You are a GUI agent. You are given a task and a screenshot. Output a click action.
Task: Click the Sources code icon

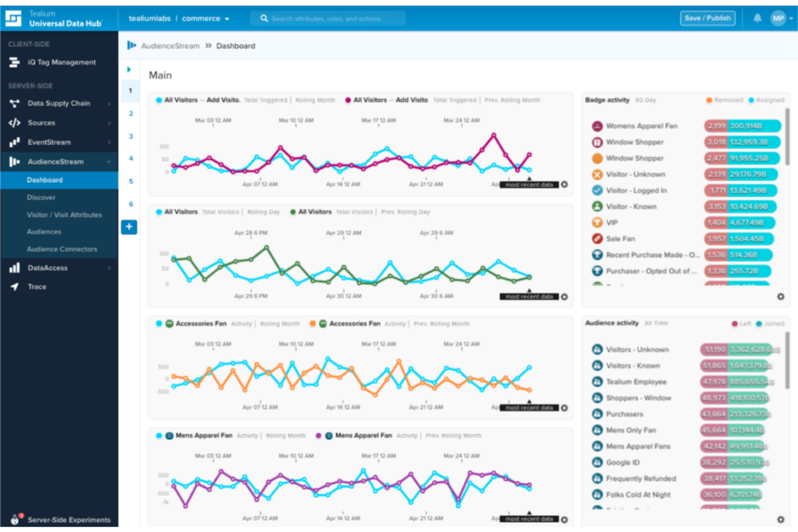tap(13, 122)
